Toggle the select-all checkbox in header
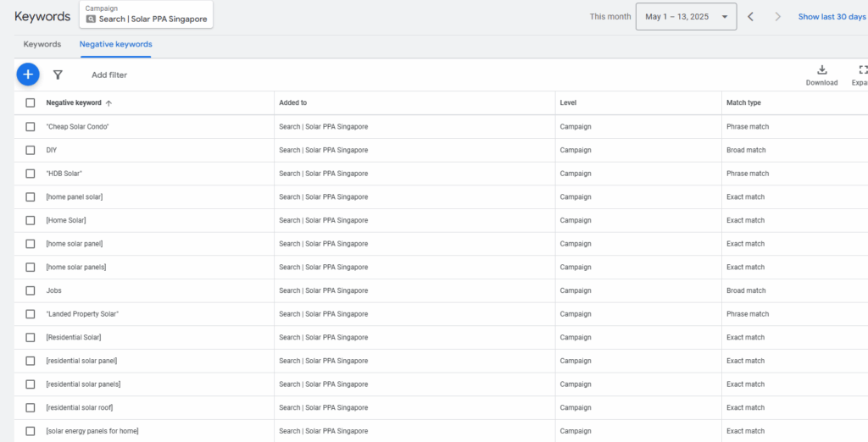 click(x=31, y=103)
